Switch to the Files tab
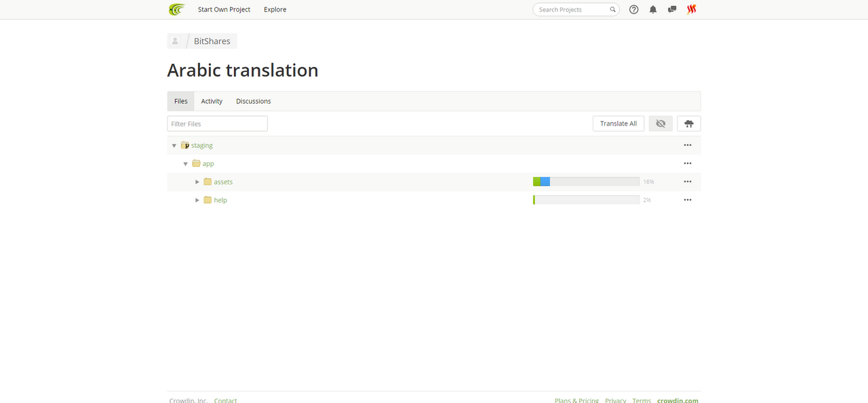Screen dimensions: 868x403 (x=180, y=101)
